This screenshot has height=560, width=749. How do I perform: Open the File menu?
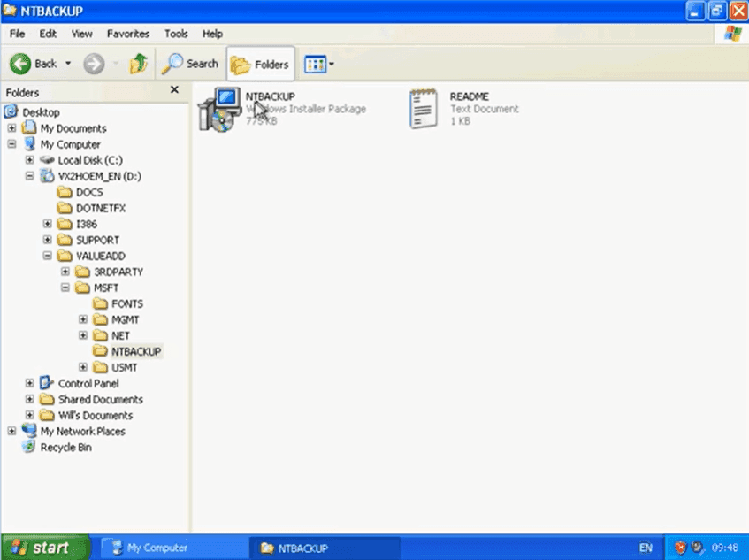(17, 34)
